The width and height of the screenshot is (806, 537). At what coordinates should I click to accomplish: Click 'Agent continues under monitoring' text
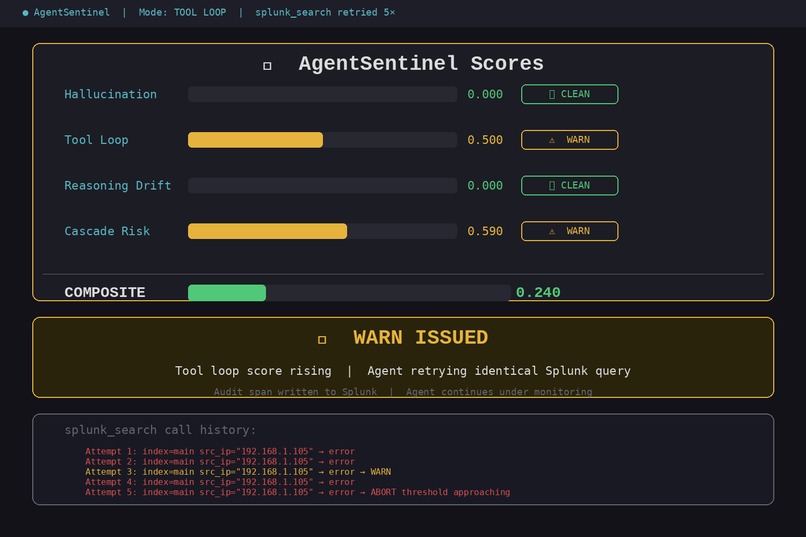pos(499,392)
